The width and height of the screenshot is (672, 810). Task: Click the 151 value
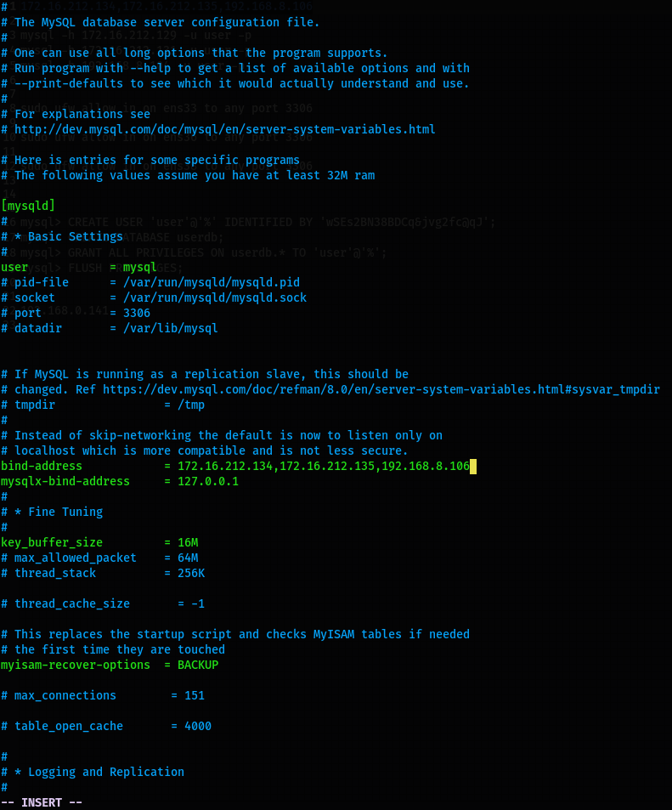[x=195, y=696]
